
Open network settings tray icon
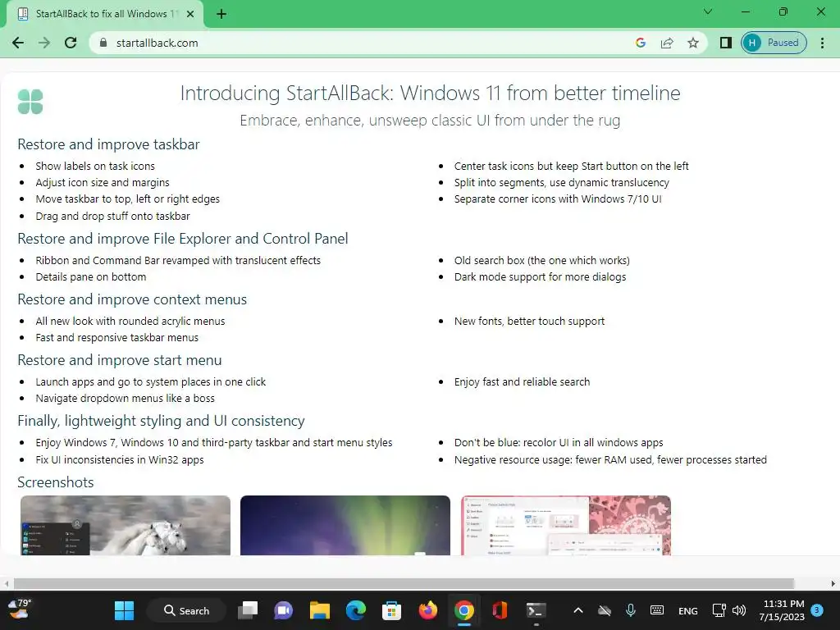click(719, 610)
